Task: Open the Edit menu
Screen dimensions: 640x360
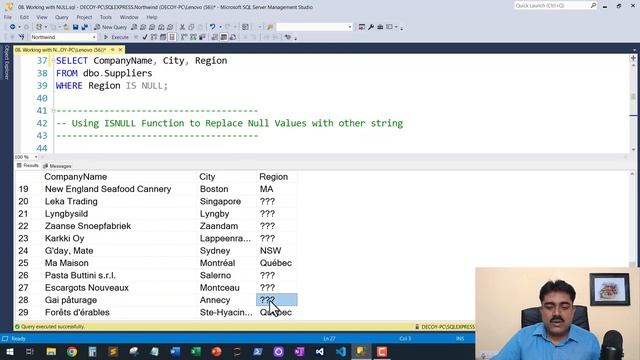Action: 24,17
